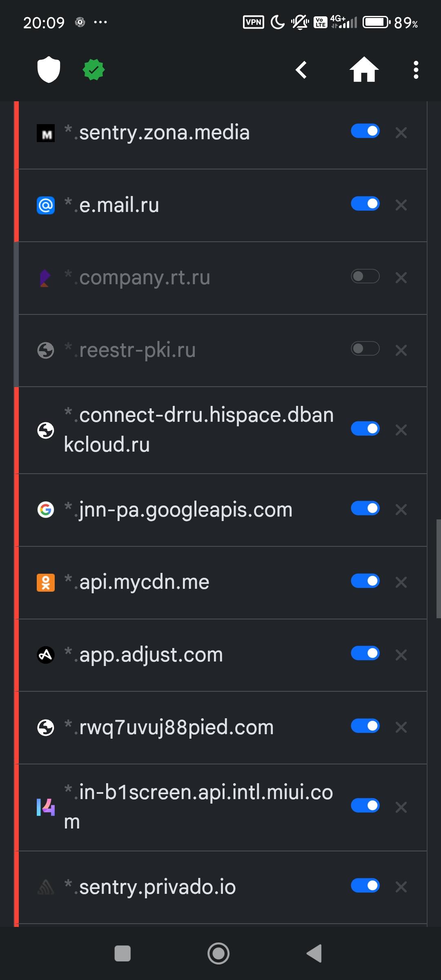Viewport: 441px width, 980px height.
Task: Tap the green verified badge icon
Action: 94,70
